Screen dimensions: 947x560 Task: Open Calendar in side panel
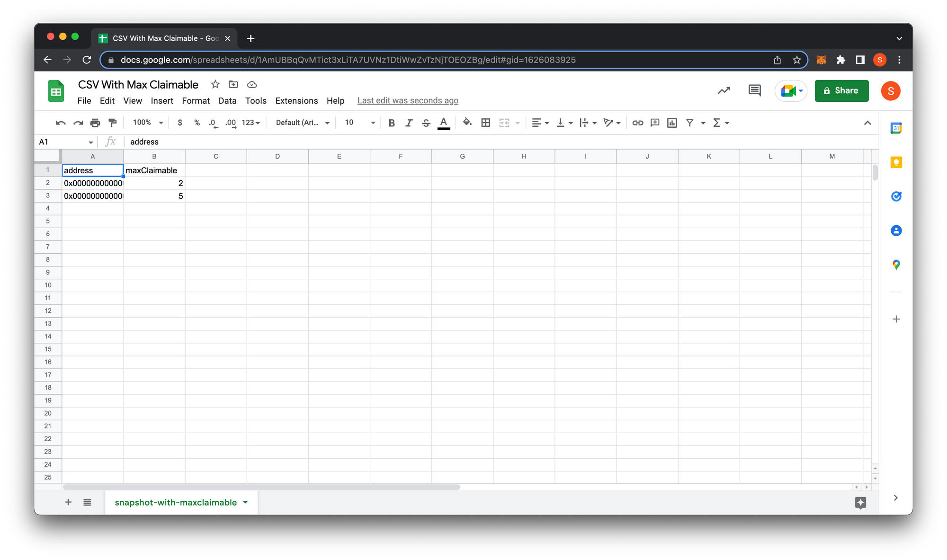coord(896,128)
